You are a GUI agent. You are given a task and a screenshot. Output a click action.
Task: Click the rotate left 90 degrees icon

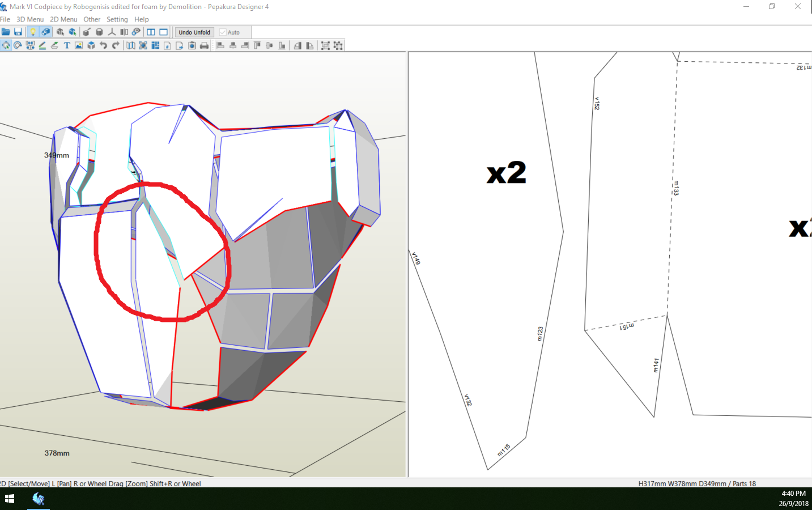tap(297, 45)
